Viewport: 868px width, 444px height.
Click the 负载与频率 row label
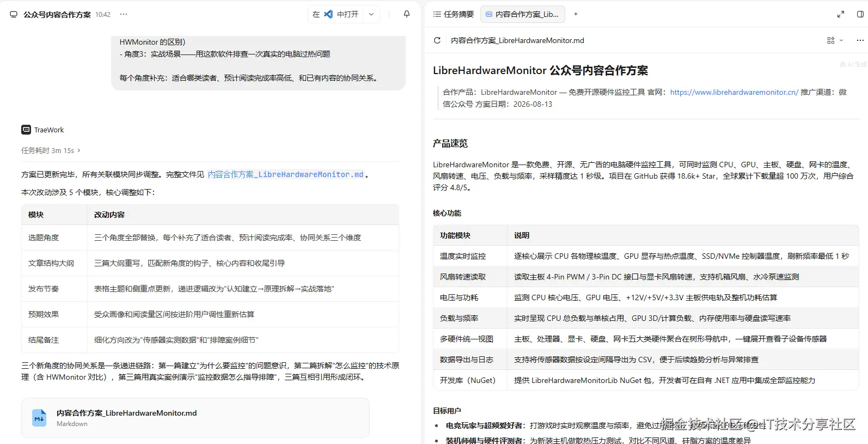[459, 318]
